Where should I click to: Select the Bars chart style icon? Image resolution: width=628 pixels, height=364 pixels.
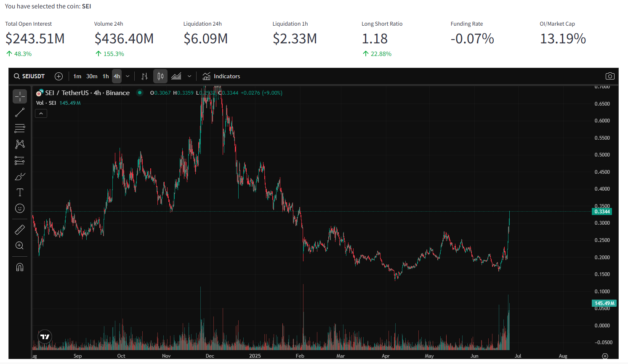[144, 76]
